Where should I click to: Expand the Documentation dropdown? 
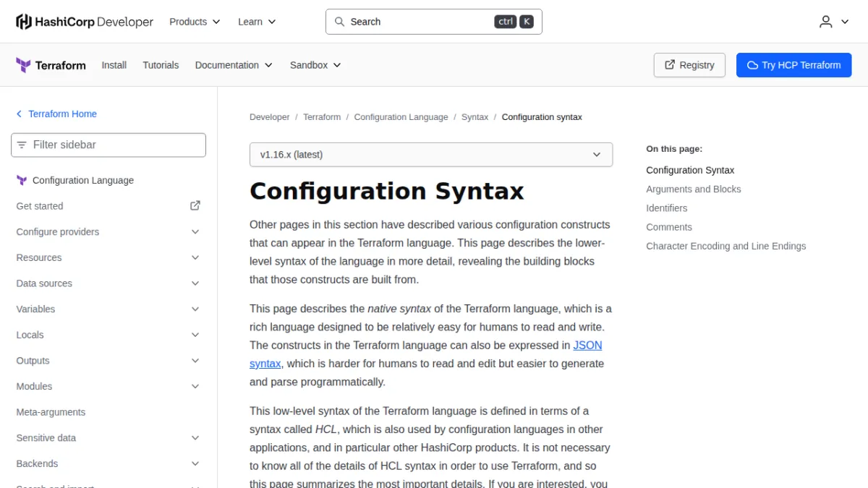coord(234,65)
